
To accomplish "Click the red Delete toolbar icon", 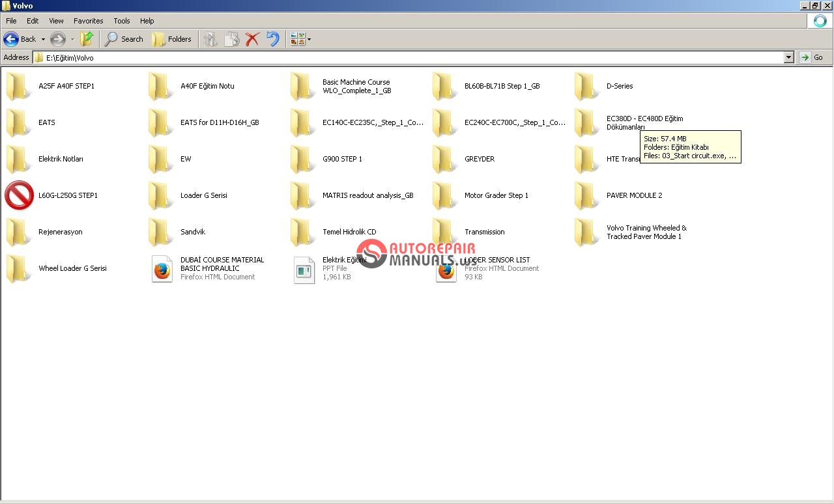I will click(252, 39).
